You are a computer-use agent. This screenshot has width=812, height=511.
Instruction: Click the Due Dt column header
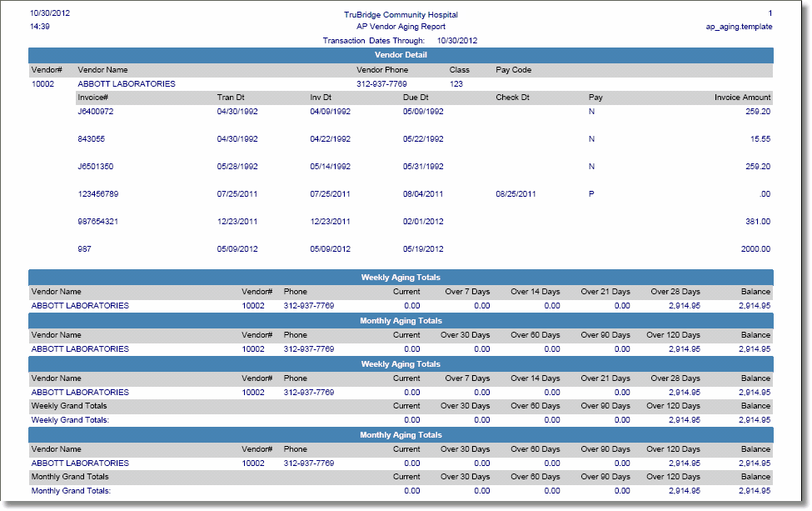click(416, 98)
